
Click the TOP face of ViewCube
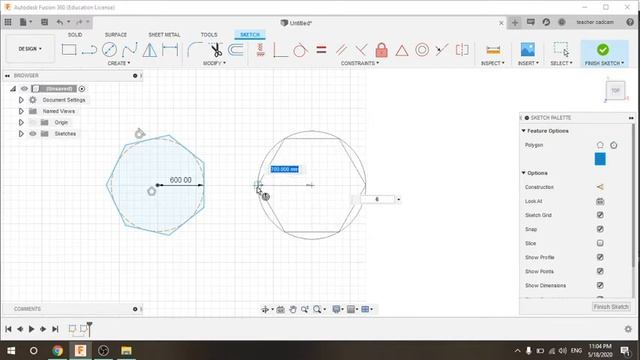pos(616,91)
